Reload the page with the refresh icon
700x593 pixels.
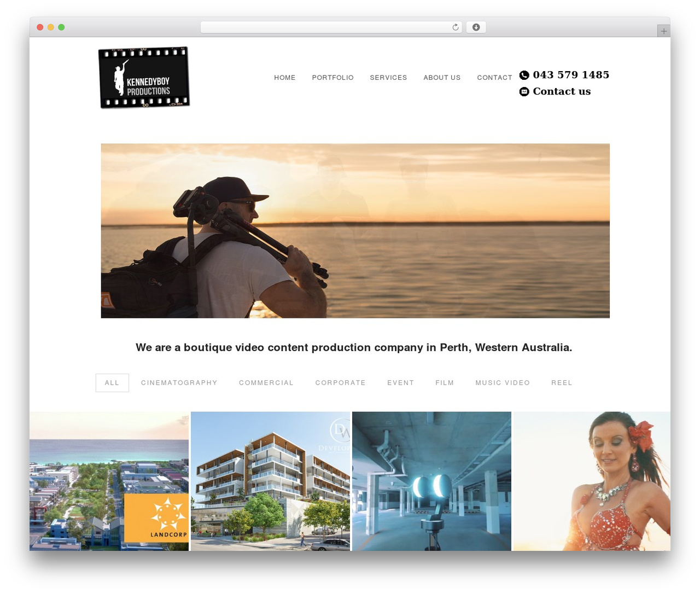click(x=456, y=27)
